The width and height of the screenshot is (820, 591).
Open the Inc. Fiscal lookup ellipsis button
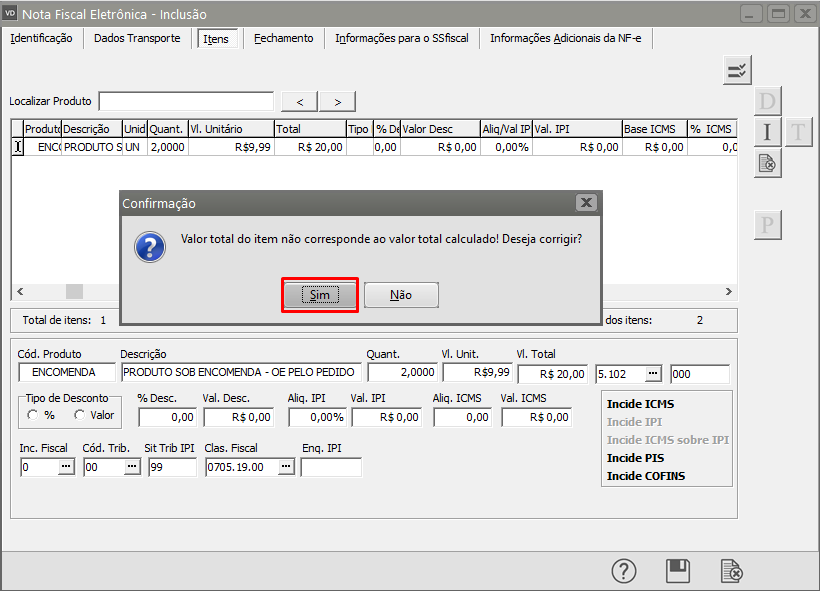66,467
